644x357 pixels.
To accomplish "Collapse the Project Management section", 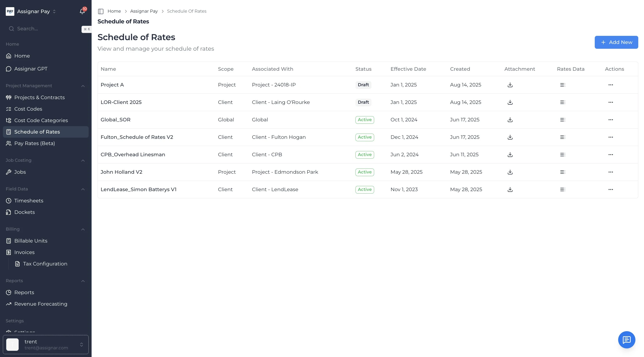I will (83, 86).
